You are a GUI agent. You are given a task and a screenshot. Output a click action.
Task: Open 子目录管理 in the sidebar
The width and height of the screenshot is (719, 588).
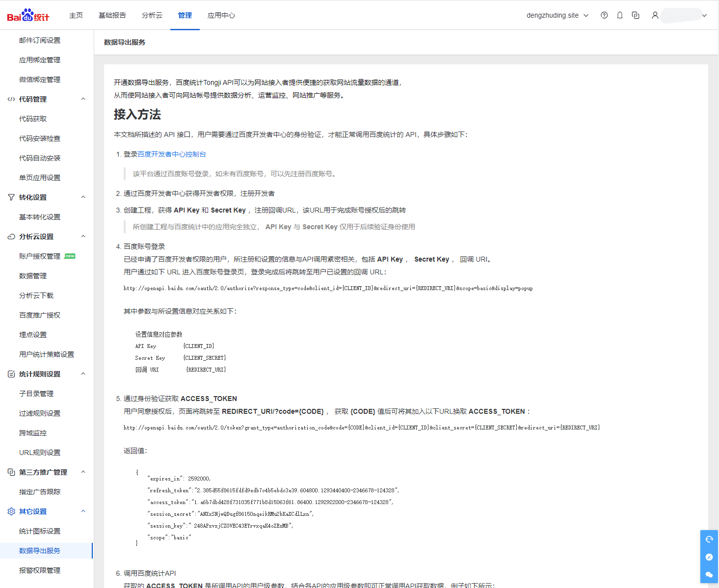36,394
